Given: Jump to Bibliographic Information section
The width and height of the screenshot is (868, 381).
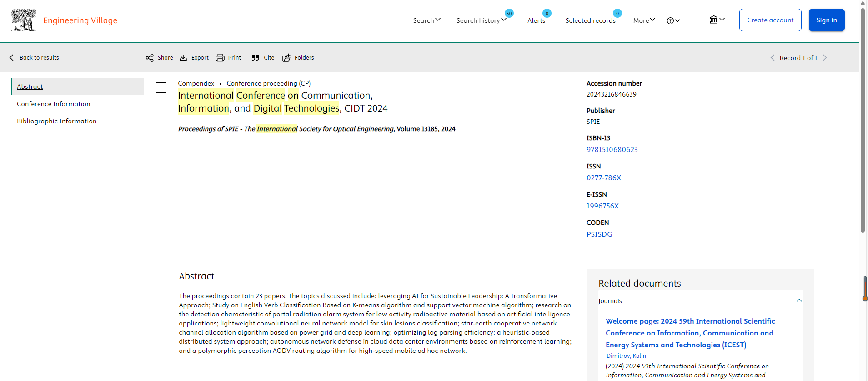Looking at the screenshot, I should 57,121.
